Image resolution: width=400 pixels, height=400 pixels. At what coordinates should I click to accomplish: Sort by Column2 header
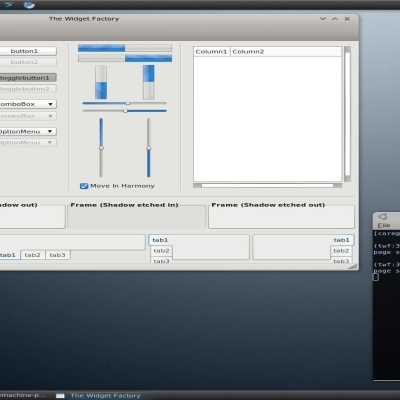coord(286,51)
